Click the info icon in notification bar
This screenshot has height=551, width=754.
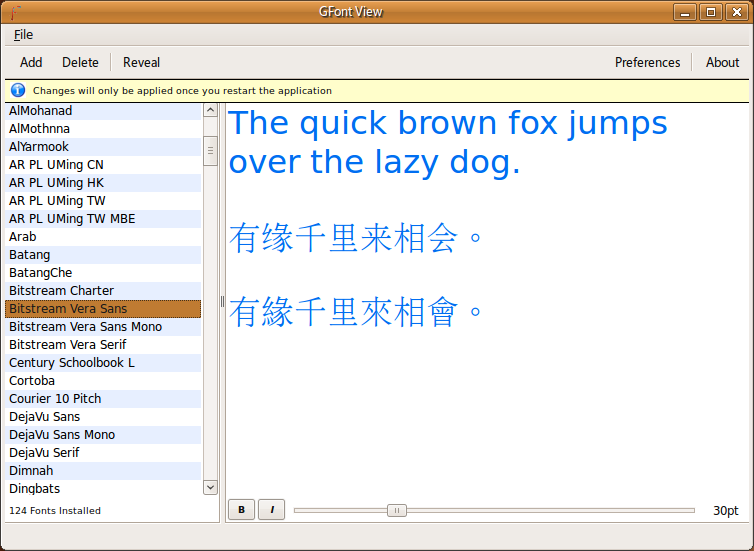click(x=18, y=90)
